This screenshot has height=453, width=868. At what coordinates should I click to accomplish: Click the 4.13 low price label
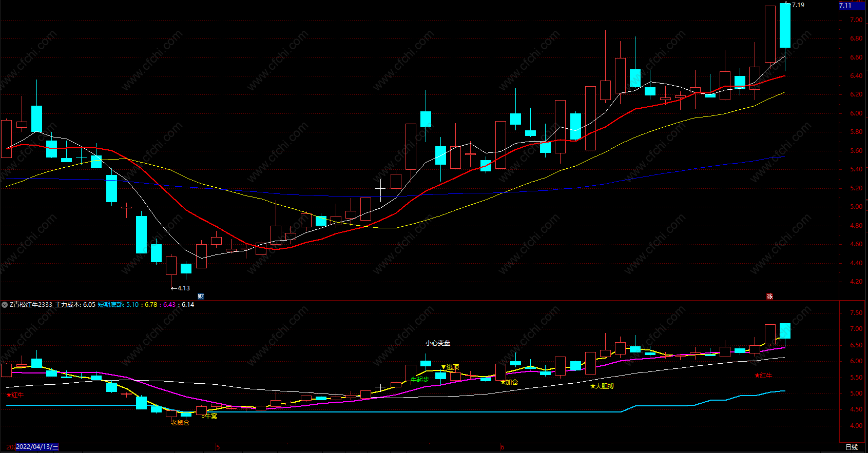pyautogui.click(x=184, y=288)
